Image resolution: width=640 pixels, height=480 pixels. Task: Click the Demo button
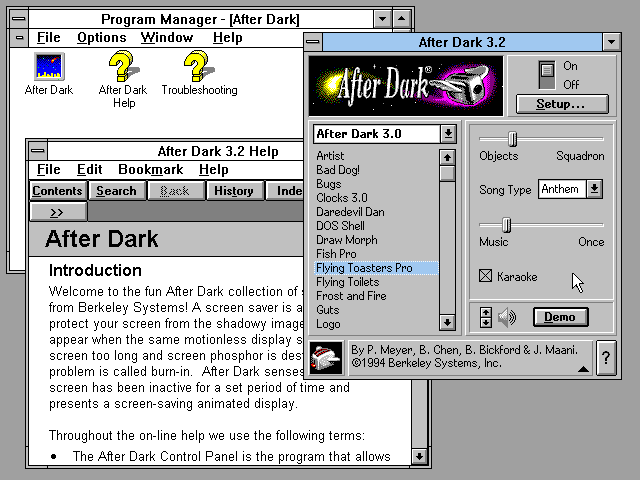coord(560,317)
